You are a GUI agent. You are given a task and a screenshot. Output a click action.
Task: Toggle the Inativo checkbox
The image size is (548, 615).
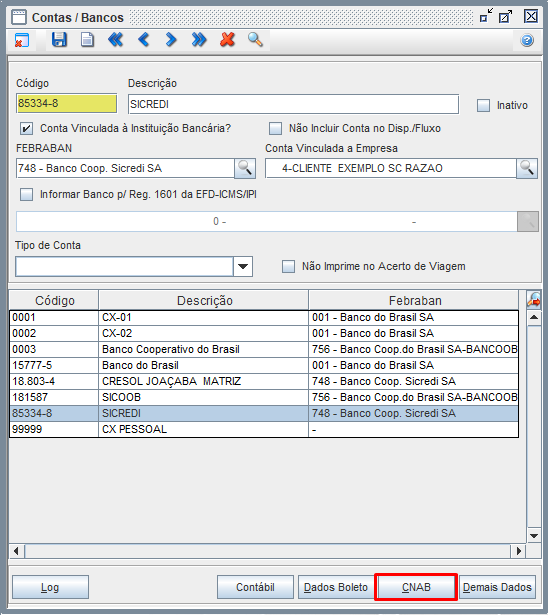click(483, 106)
